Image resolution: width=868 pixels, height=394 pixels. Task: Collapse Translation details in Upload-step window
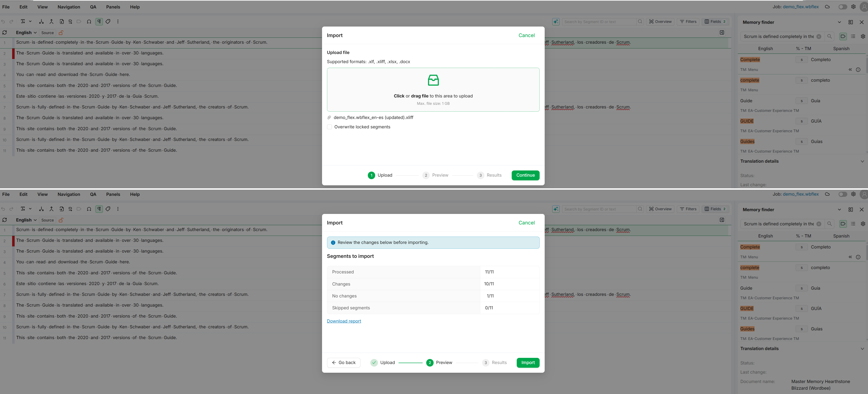(x=862, y=161)
